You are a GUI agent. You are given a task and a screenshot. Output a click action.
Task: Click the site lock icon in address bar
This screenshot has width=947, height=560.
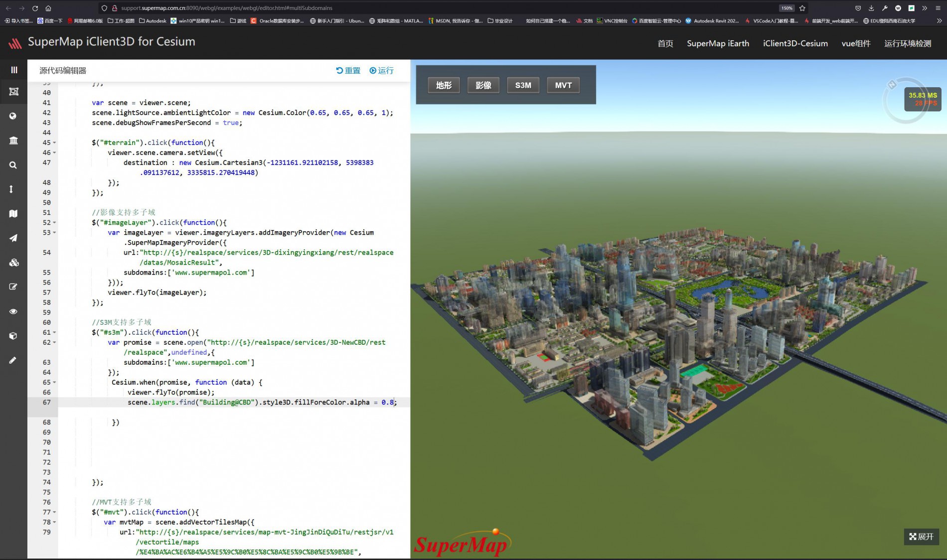click(115, 8)
